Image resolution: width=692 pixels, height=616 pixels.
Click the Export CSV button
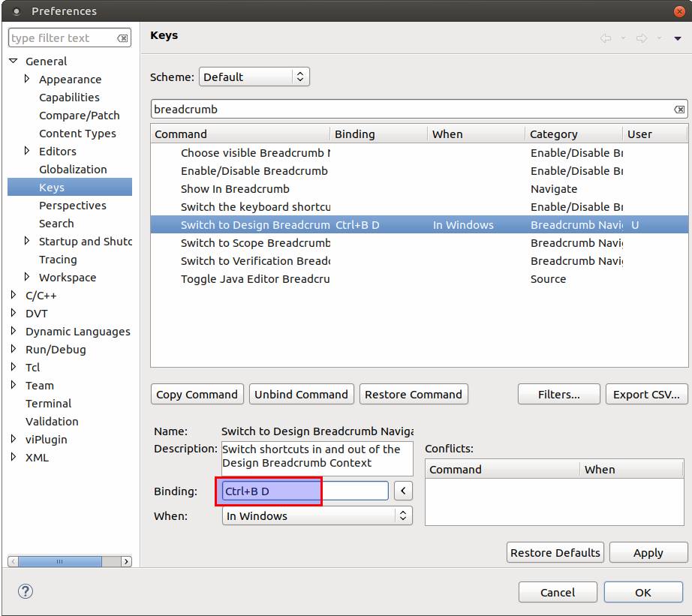[x=646, y=395]
